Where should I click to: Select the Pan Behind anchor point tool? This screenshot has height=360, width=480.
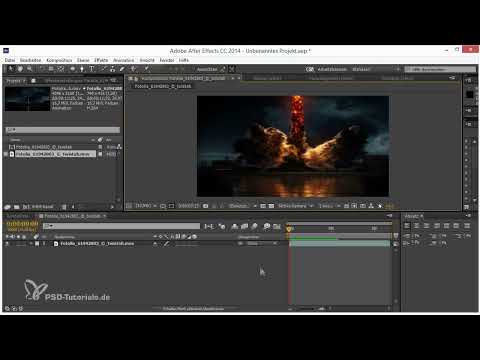coord(61,69)
